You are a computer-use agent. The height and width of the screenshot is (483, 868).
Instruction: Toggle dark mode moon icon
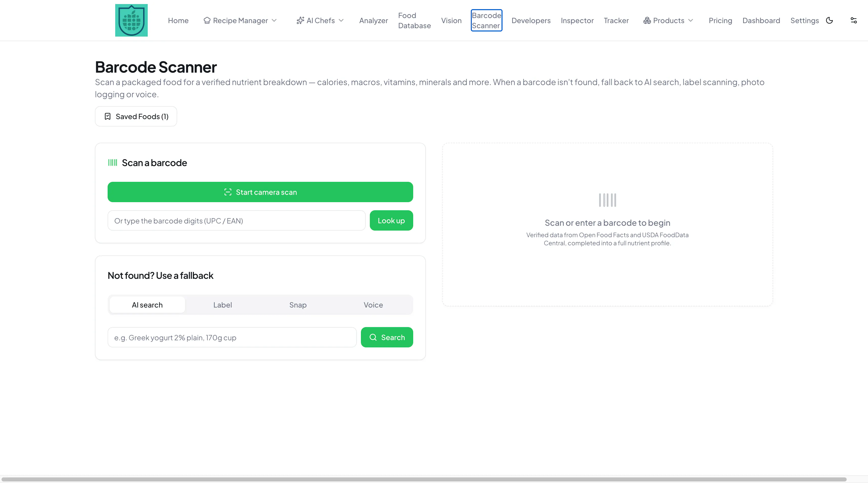coord(830,21)
